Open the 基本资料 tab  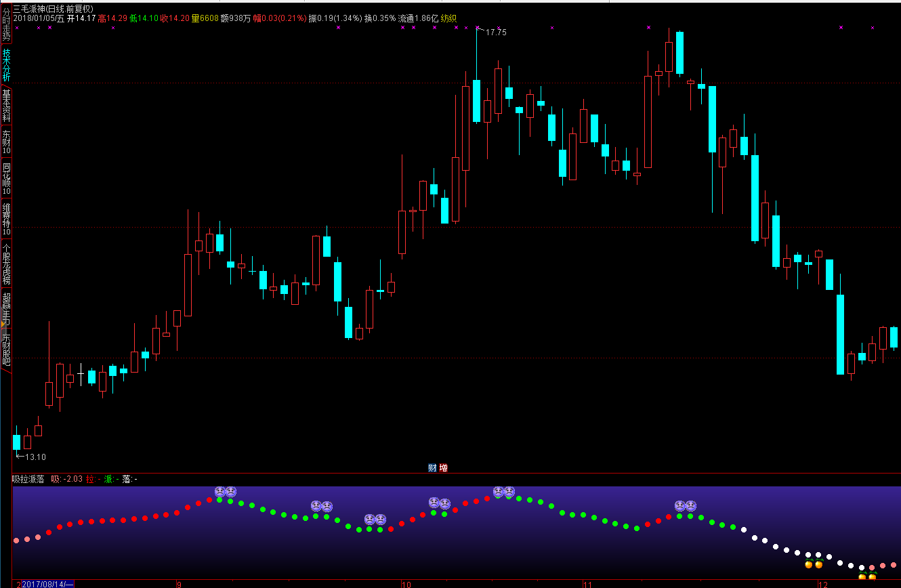(6, 106)
